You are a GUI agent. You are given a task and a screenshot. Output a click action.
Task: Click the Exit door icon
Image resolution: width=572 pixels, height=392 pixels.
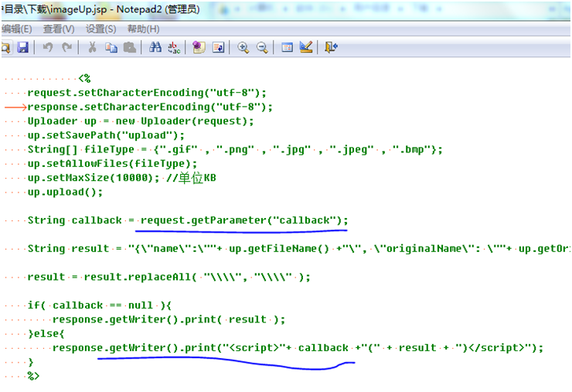(332, 47)
